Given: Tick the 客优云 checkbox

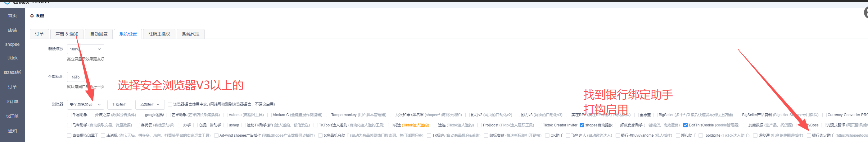Looking at the screenshot, I should tap(138, 125).
